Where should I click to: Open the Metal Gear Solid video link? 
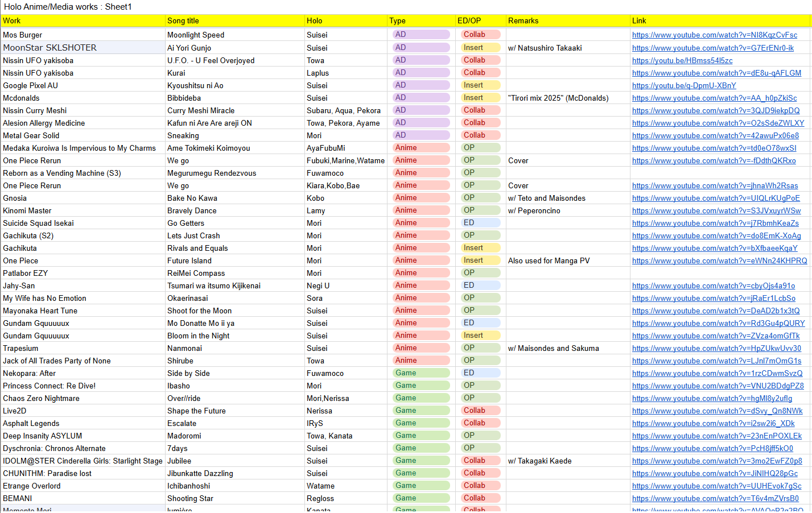coord(715,135)
